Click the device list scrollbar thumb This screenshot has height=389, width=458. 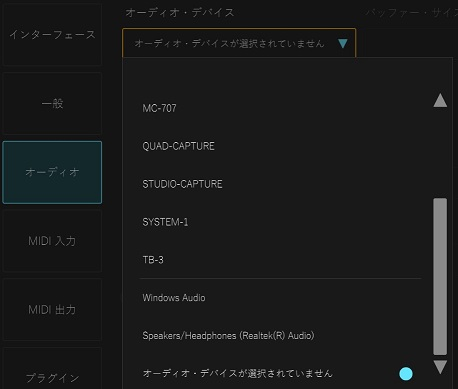pos(440,276)
